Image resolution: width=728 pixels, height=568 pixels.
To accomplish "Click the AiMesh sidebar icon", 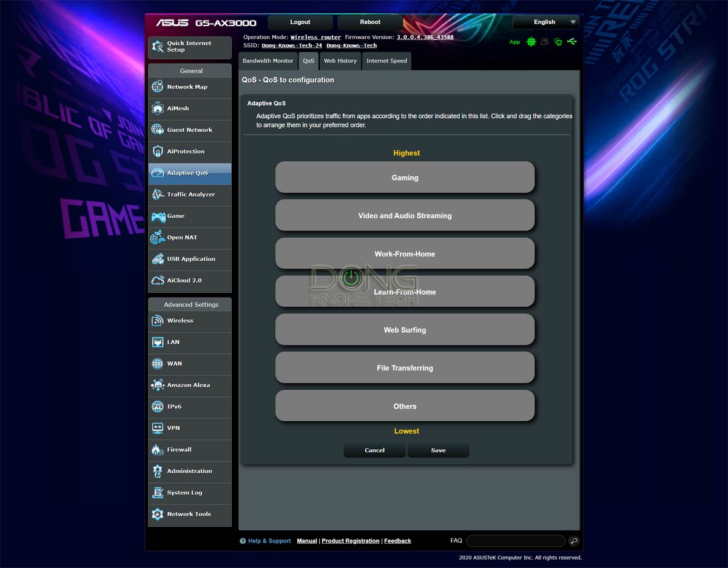I will 158,109.
